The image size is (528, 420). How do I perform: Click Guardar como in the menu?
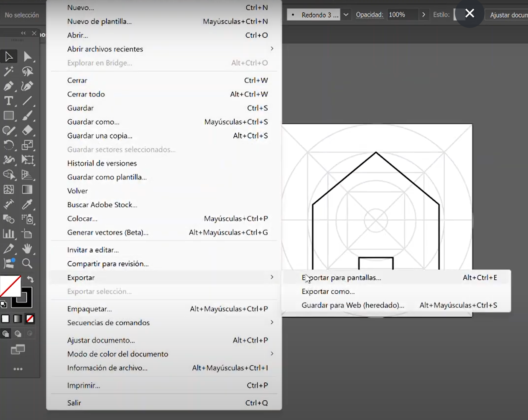(x=93, y=122)
